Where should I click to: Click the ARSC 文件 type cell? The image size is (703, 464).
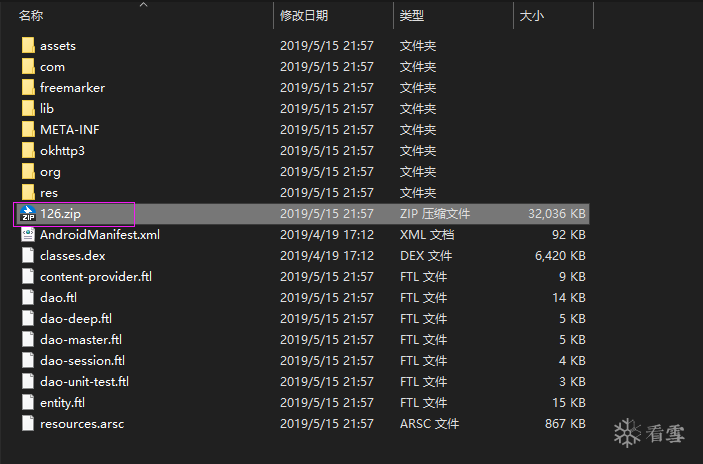[429, 424]
